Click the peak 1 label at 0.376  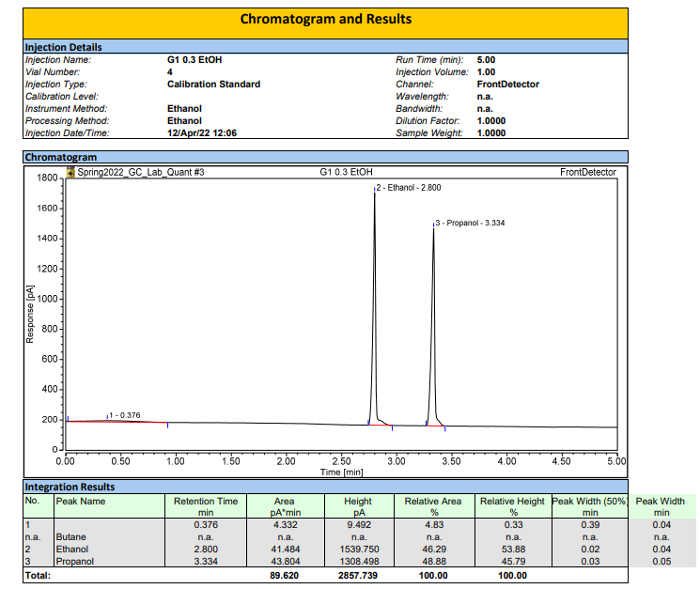(x=125, y=415)
